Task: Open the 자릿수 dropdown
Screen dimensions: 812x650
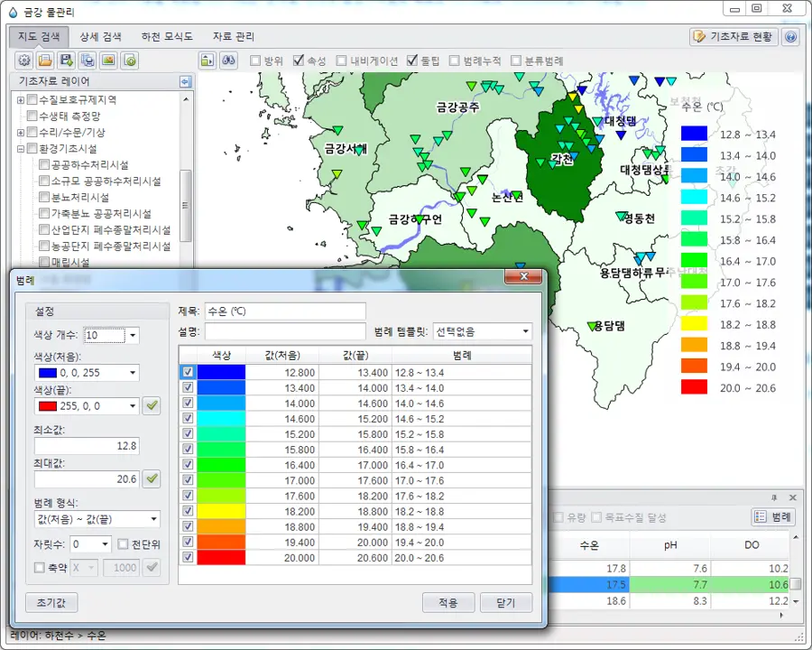Action: click(x=106, y=543)
